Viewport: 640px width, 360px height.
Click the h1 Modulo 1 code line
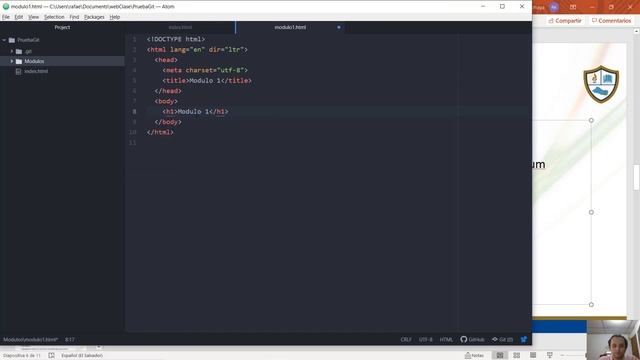pyautogui.click(x=195, y=111)
